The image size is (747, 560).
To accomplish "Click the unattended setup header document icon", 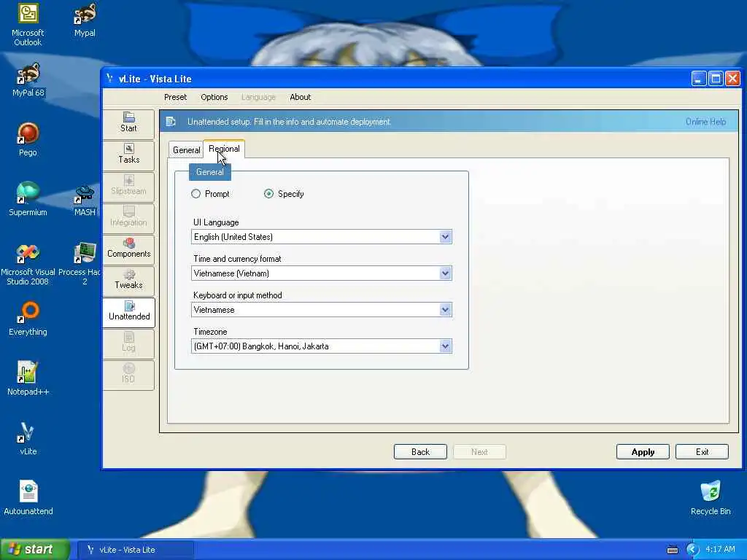I will pos(171,122).
